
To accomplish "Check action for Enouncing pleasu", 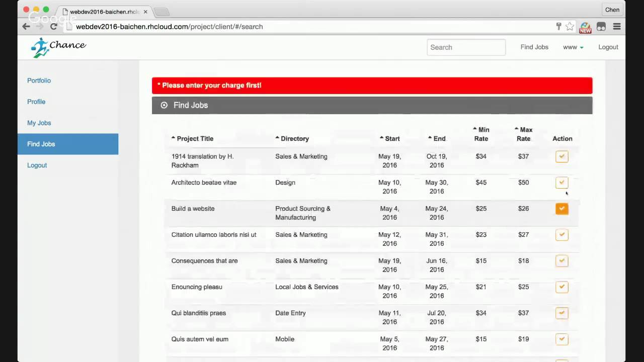I will [x=562, y=287].
